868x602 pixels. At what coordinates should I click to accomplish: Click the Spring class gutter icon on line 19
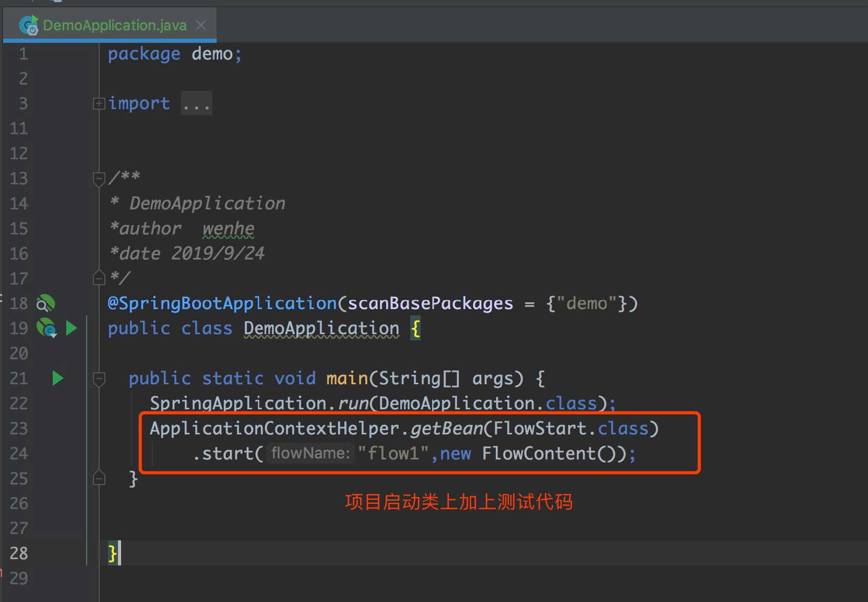point(46,328)
